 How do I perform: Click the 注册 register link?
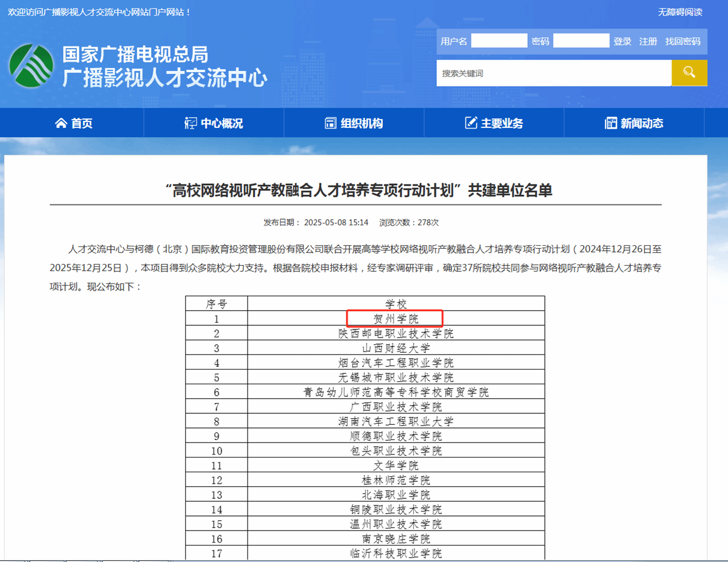point(648,41)
